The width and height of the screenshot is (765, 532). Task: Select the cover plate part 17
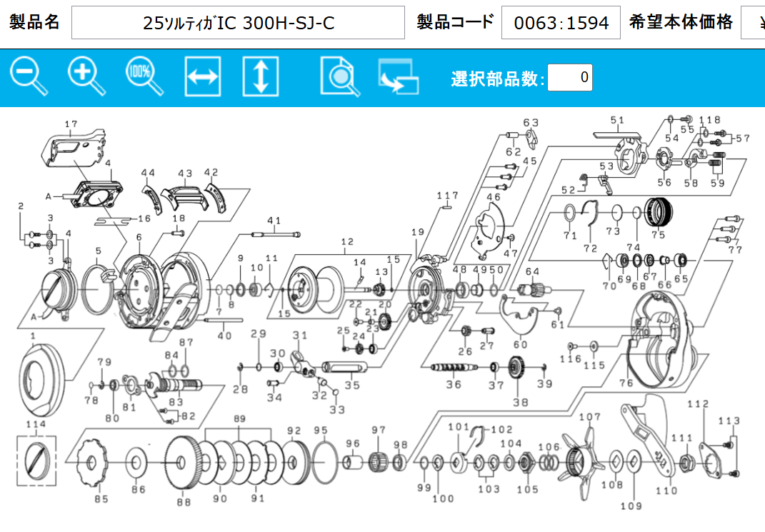point(74,151)
